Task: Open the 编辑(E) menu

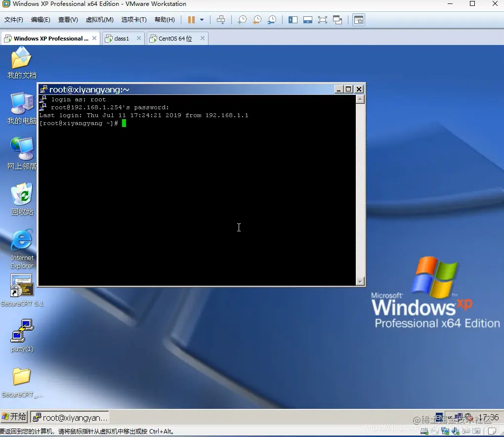Action: 41,20
